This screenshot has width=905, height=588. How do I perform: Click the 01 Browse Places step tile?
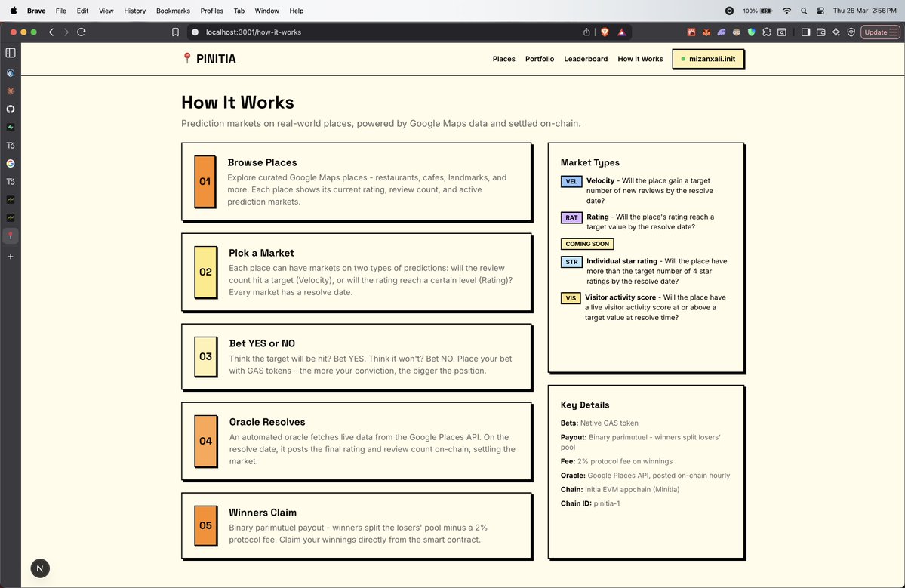(205, 181)
